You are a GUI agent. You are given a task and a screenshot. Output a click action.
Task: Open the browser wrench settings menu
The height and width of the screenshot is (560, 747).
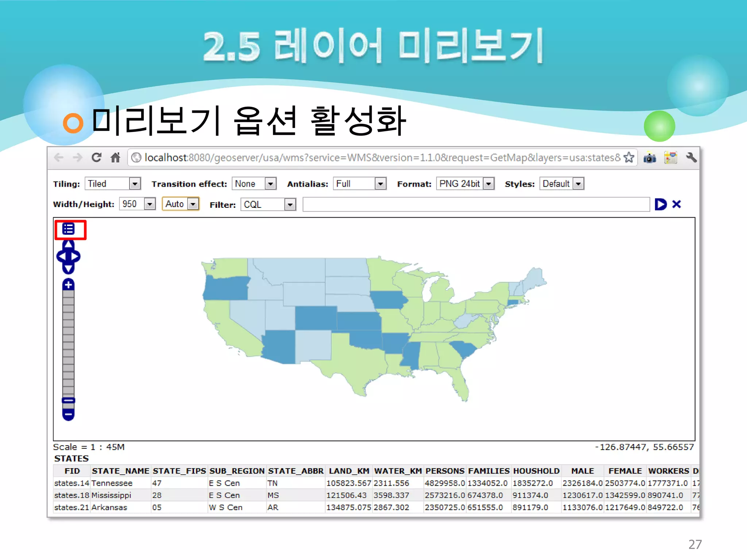click(x=691, y=157)
